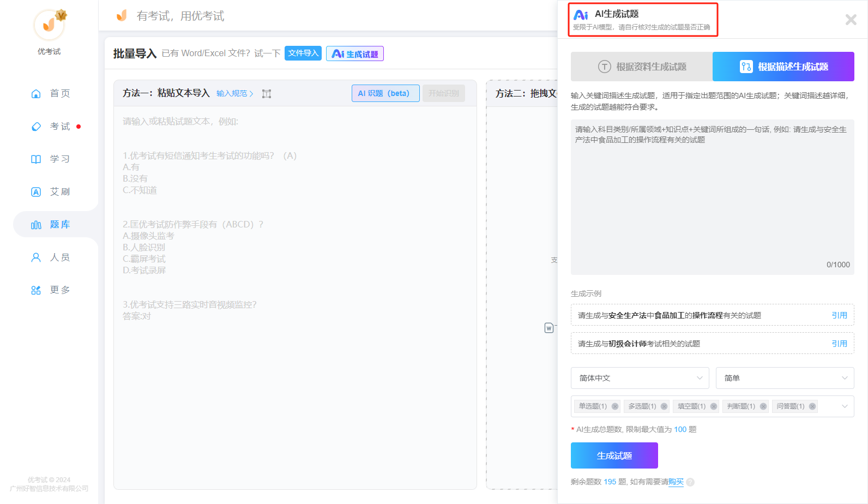868x504 pixels.
Task: Remove the 问答题(1) tag
Action: pyautogui.click(x=812, y=406)
